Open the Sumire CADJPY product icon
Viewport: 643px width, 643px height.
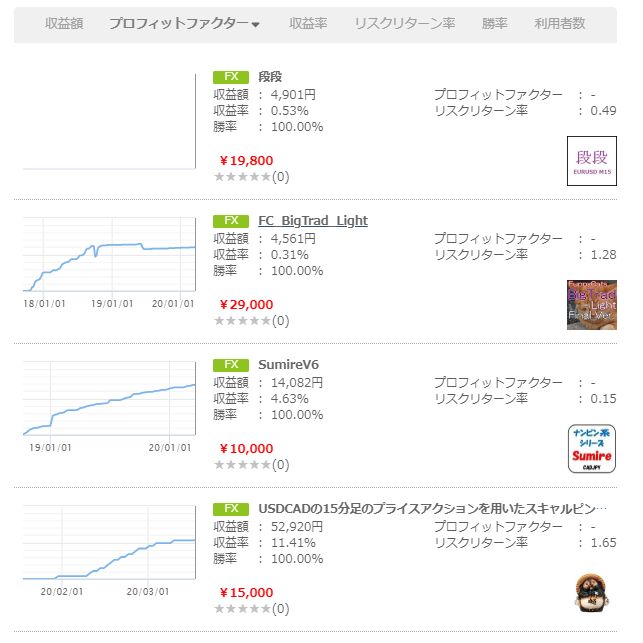point(592,449)
